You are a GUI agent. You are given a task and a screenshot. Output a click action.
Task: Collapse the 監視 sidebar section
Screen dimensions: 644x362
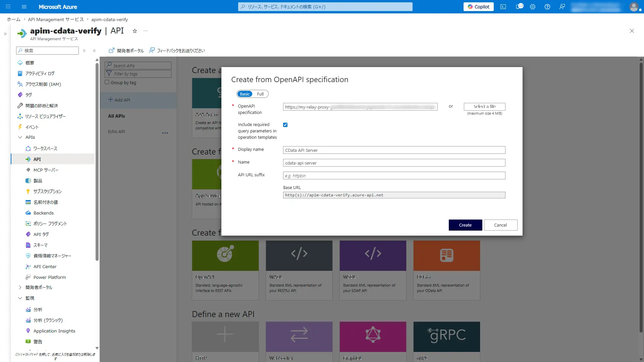[x=20, y=298]
